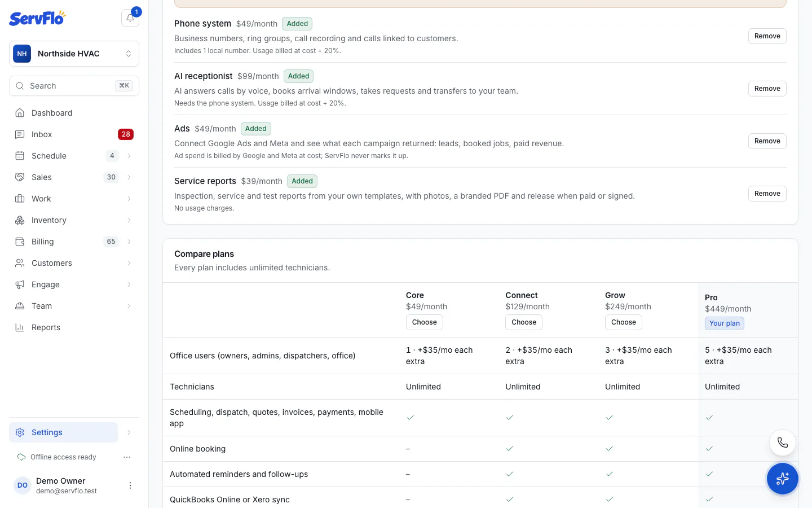Remove the Phone system add-on
Viewport: 812px width, 508px height.
pyautogui.click(x=767, y=36)
